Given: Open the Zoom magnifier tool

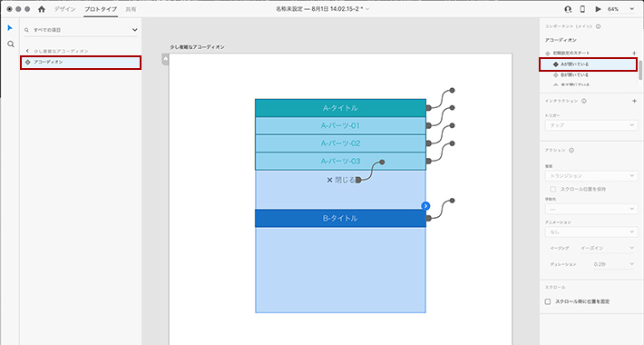Looking at the screenshot, I should tap(11, 44).
